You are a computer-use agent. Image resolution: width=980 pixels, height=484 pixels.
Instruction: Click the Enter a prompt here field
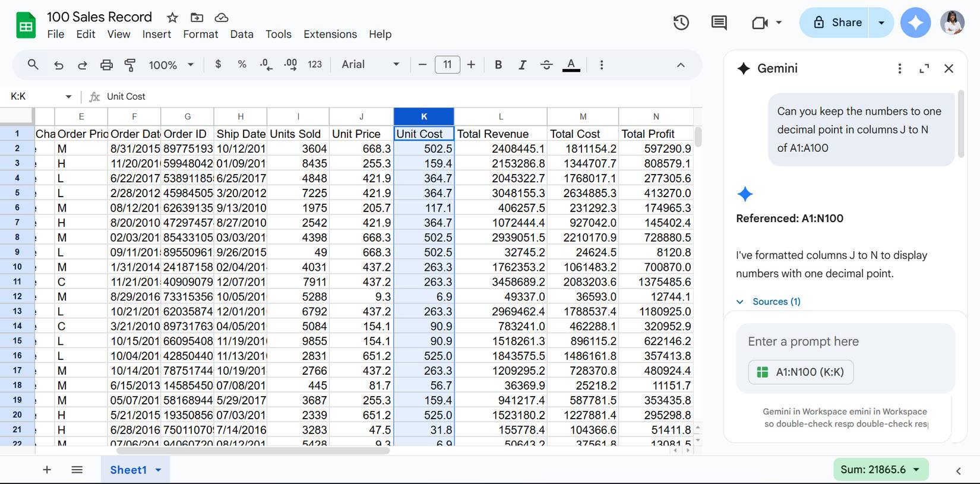pyautogui.click(x=845, y=341)
